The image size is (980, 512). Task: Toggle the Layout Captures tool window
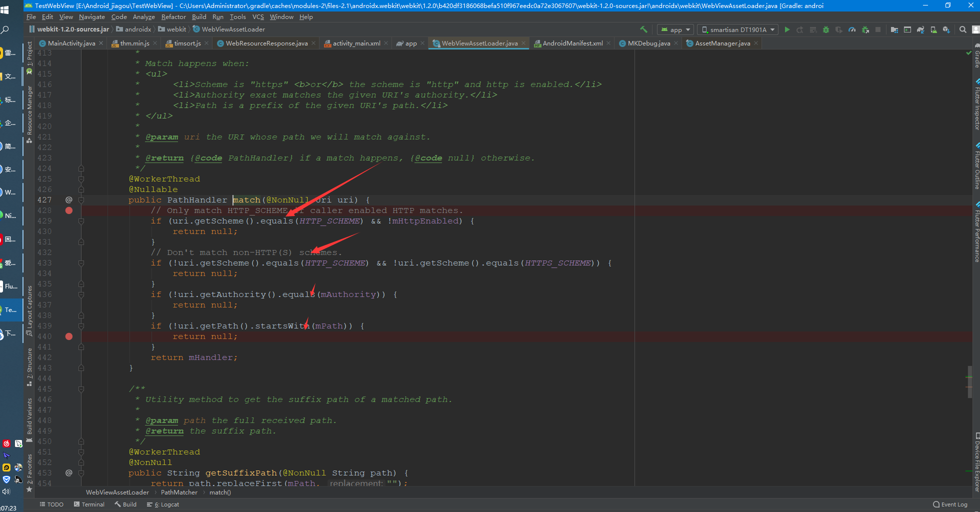point(29,310)
